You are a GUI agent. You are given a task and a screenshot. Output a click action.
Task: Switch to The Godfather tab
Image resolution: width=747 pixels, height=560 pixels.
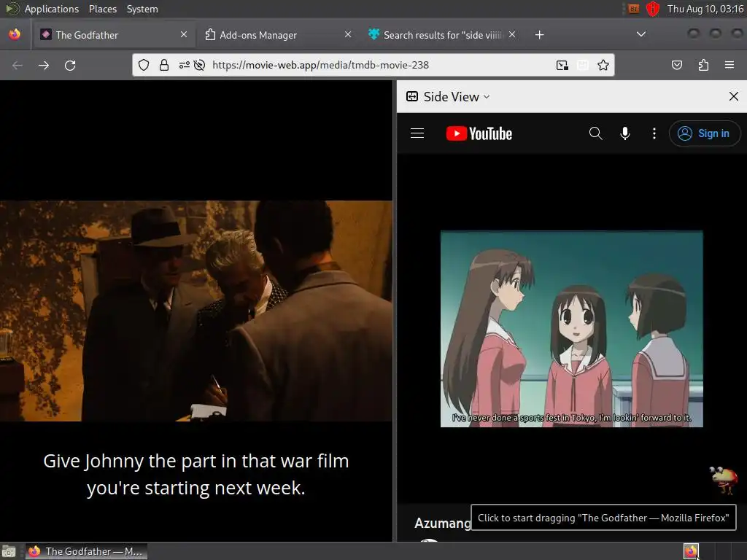pos(113,35)
